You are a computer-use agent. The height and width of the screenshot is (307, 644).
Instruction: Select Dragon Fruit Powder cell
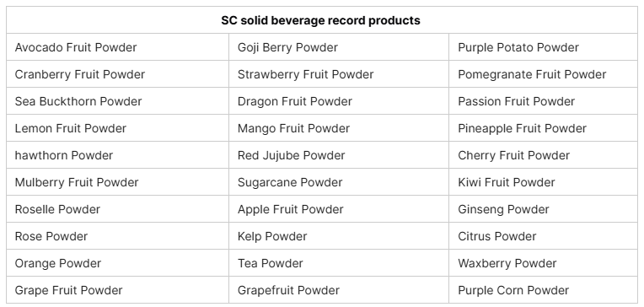[x=339, y=101]
